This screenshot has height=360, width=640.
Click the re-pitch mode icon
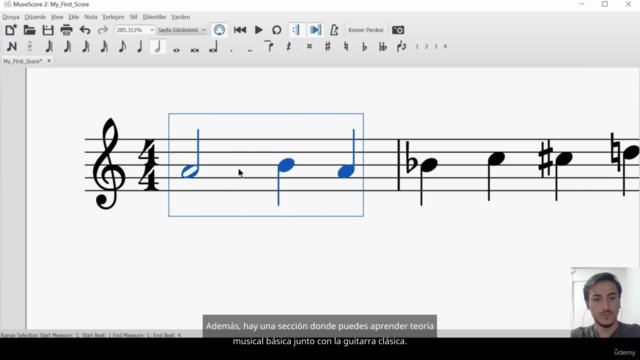(x=30, y=47)
